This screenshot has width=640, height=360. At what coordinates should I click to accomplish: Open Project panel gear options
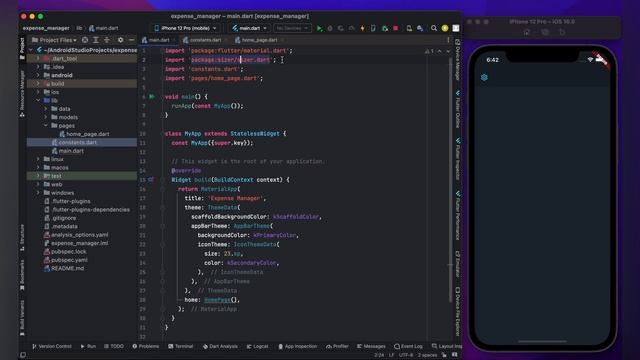coord(120,40)
